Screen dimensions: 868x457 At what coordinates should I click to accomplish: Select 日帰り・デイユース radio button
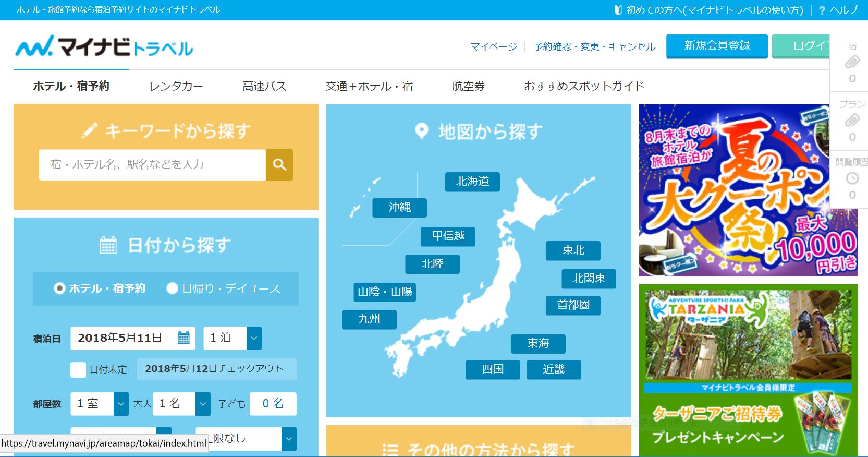(172, 288)
